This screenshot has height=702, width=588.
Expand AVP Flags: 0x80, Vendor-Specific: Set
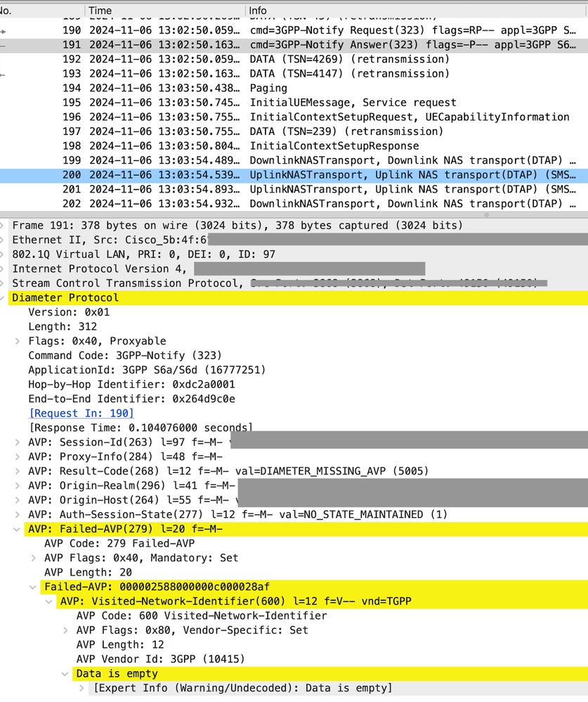pos(66,630)
